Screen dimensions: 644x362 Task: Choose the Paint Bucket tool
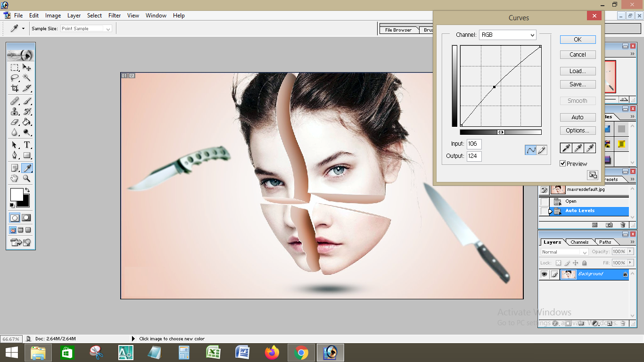tap(27, 122)
